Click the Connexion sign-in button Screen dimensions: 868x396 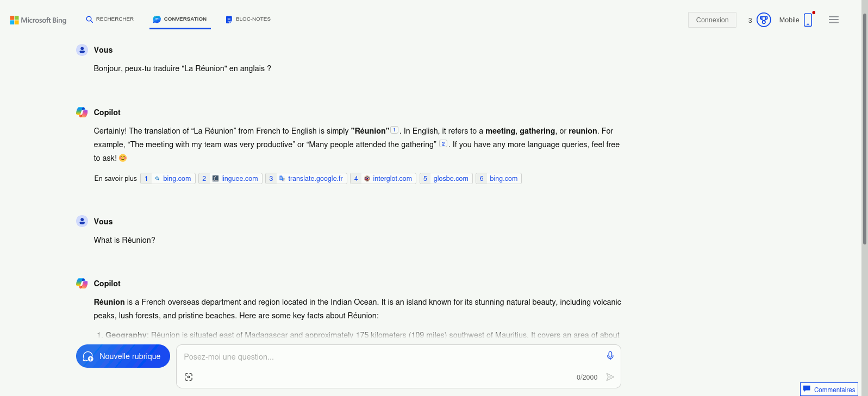(712, 20)
